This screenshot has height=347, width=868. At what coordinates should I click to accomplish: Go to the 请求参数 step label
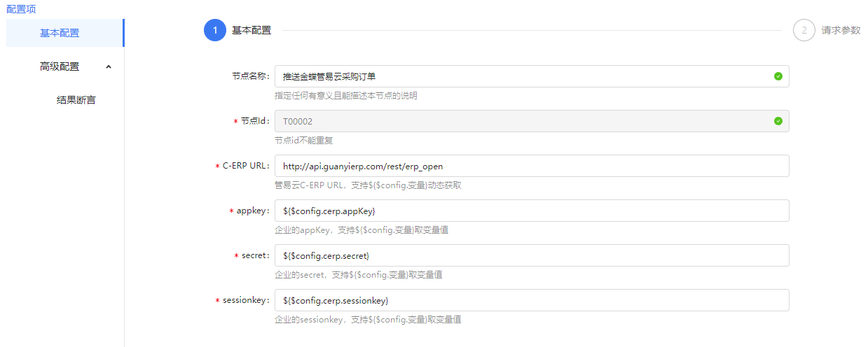[x=841, y=30]
